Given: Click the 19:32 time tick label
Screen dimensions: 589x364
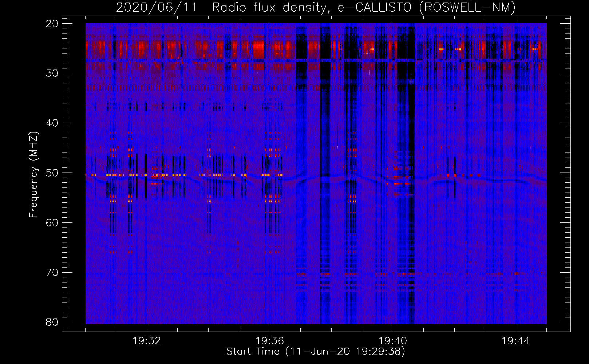Looking at the screenshot, I should (x=147, y=341).
